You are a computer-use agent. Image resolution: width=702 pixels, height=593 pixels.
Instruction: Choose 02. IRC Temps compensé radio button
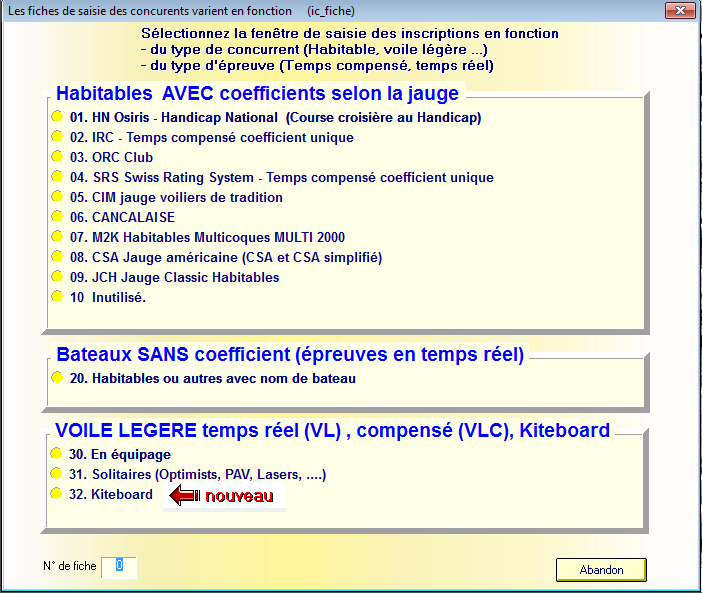click(x=57, y=137)
